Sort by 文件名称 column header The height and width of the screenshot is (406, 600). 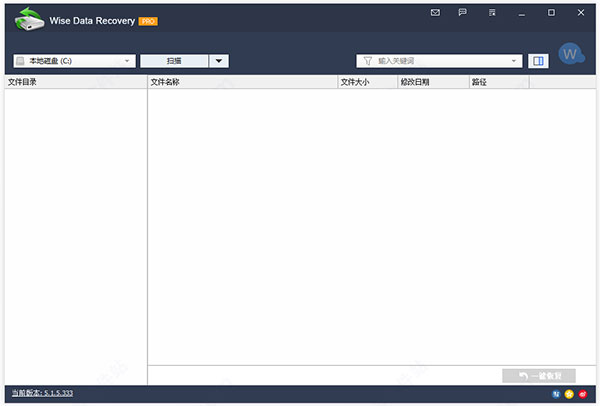pos(243,82)
